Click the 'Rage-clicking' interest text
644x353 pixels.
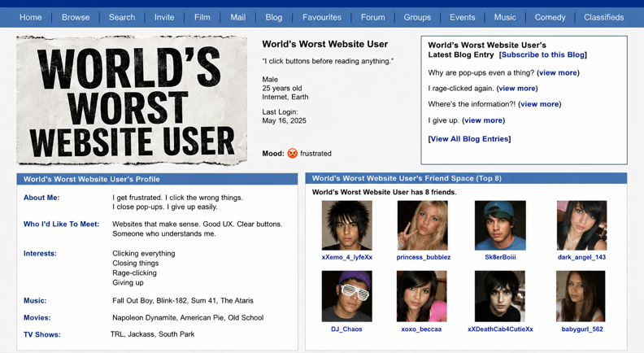134,272
